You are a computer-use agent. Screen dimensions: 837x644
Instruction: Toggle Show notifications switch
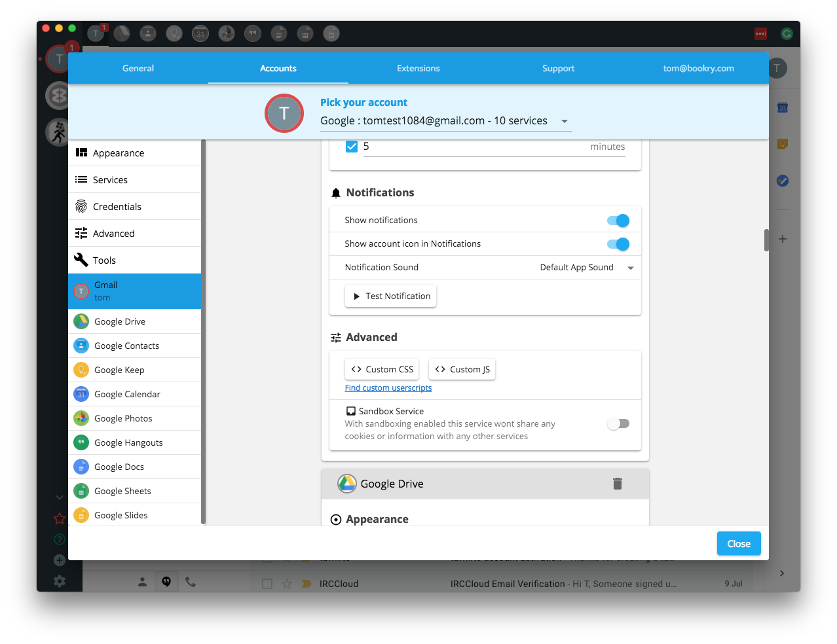point(618,221)
